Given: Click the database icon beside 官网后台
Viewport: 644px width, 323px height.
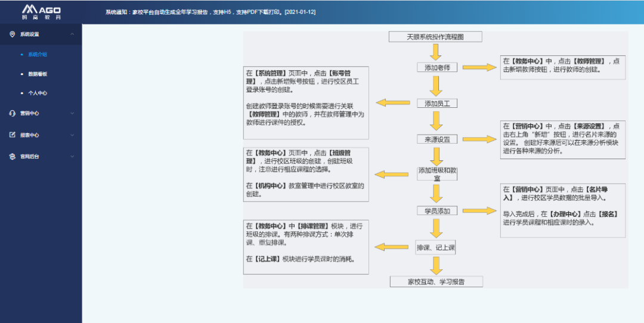Looking at the screenshot, I should [x=12, y=157].
